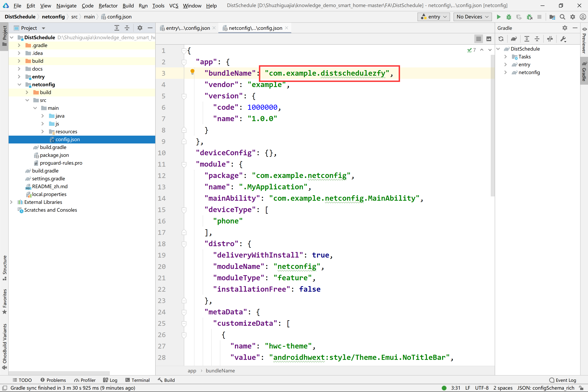Select build.gradle under netconfig

tap(53, 147)
